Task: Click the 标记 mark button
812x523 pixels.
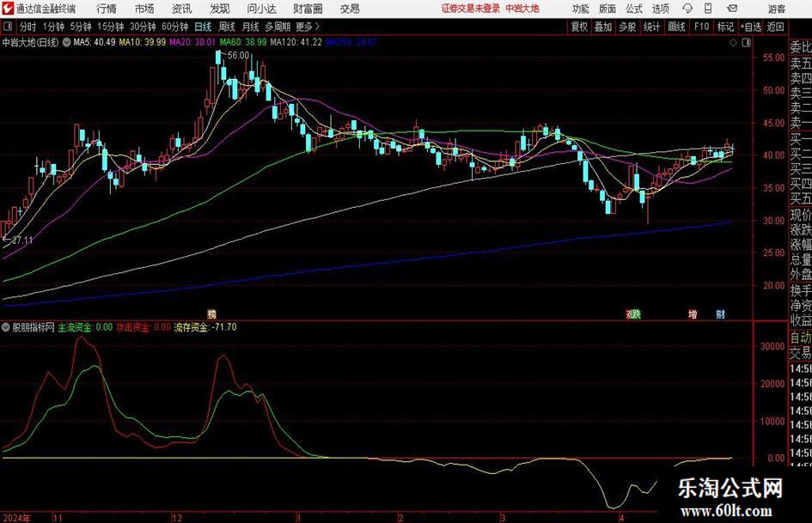Action: point(725,27)
